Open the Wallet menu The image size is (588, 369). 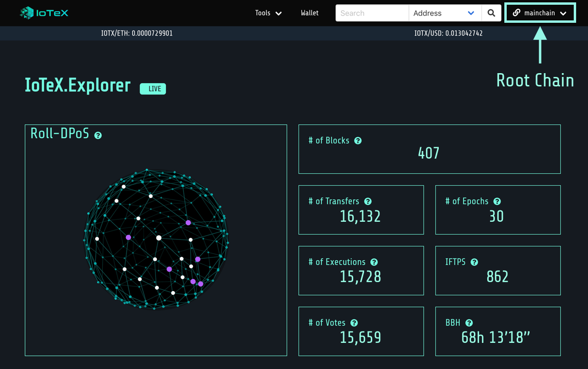[309, 13]
